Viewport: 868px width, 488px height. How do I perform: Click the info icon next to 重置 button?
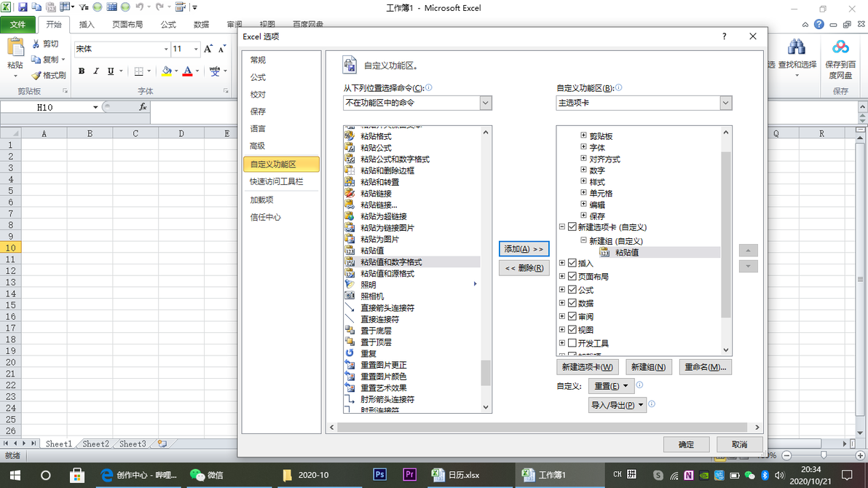(x=639, y=385)
